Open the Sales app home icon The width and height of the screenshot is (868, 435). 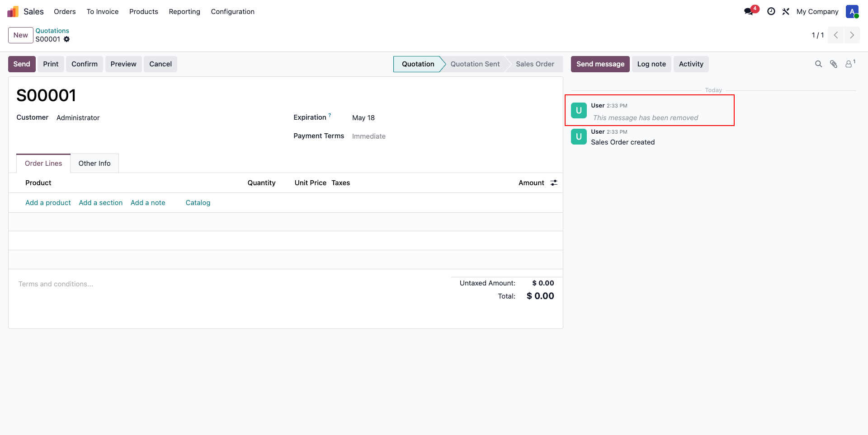(13, 11)
